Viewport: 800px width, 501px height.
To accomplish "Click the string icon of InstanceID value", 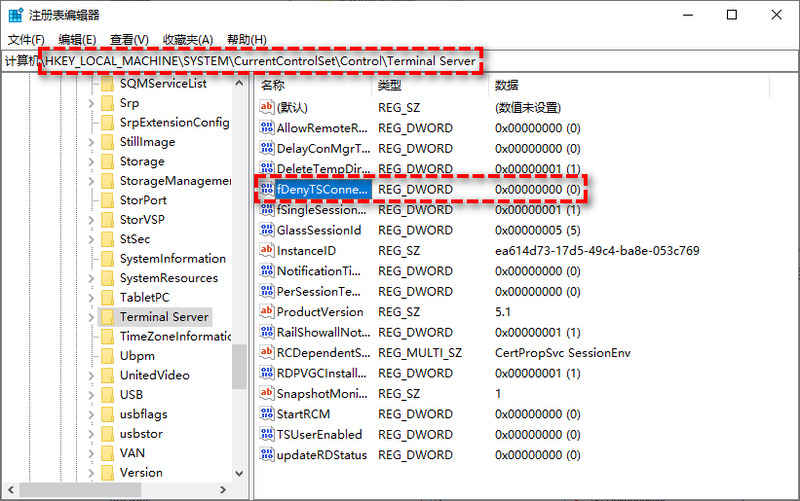I will (266, 250).
